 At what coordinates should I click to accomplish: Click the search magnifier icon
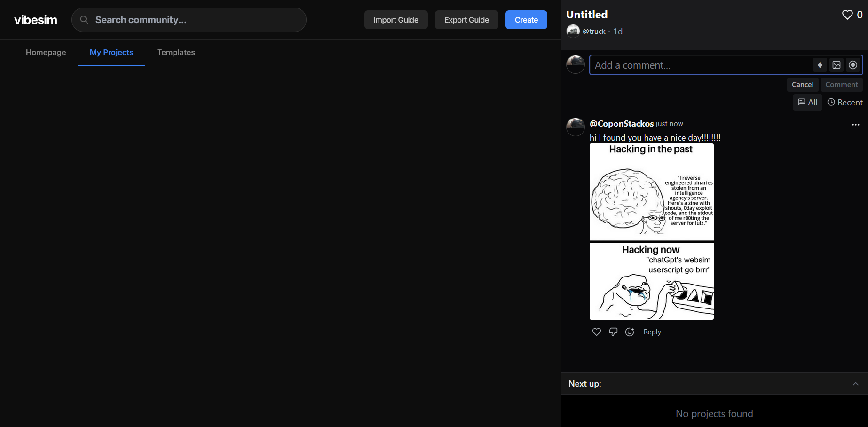pyautogui.click(x=84, y=20)
